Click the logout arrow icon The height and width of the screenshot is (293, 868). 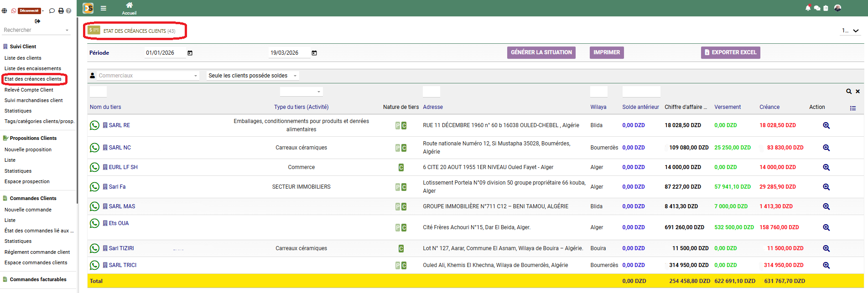tap(37, 21)
